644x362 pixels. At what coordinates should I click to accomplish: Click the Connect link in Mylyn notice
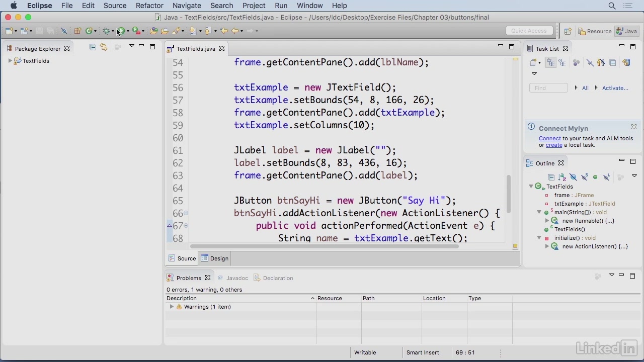point(549,138)
